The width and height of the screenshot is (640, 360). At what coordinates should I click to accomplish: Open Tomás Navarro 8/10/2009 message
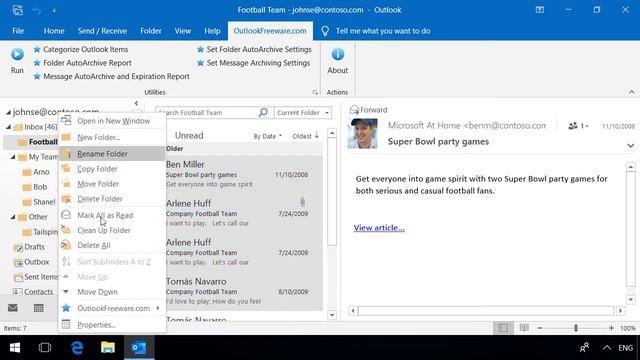(x=244, y=291)
